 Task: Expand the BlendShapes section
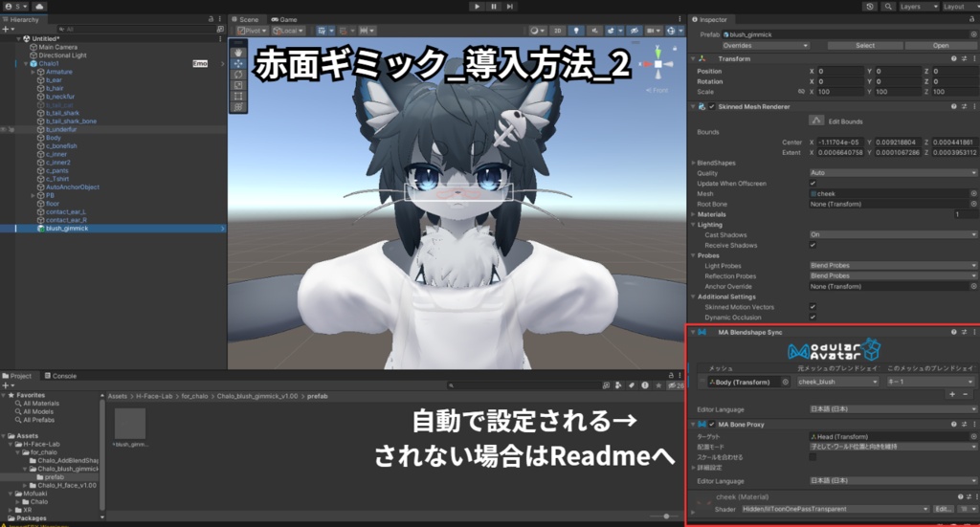point(693,163)
